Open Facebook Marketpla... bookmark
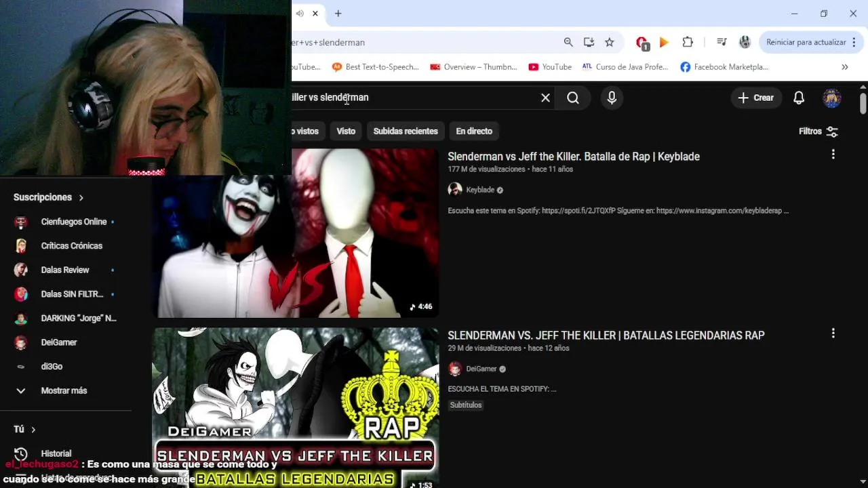This screenshot has height=488, width=868. (724, 67)
